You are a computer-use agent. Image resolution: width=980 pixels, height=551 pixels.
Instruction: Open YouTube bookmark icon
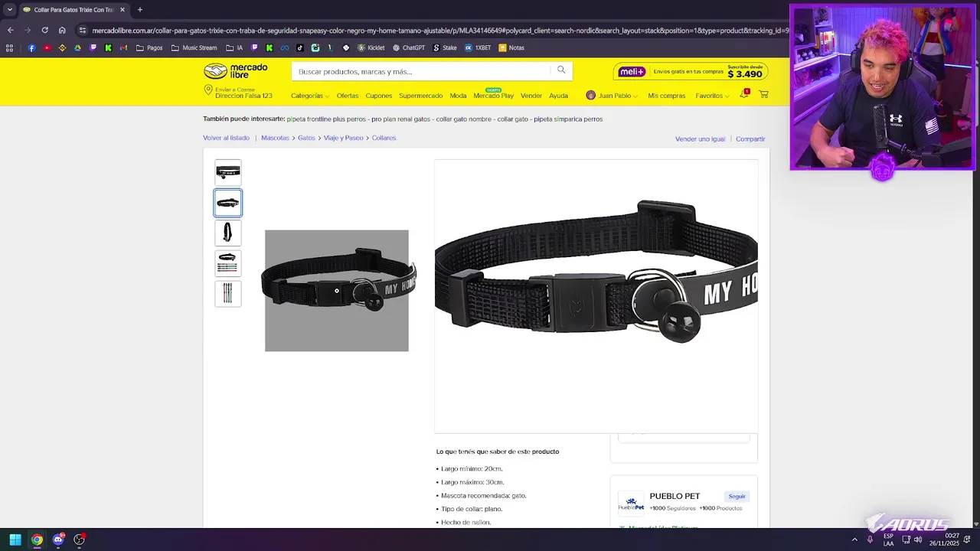coord(47,47)
